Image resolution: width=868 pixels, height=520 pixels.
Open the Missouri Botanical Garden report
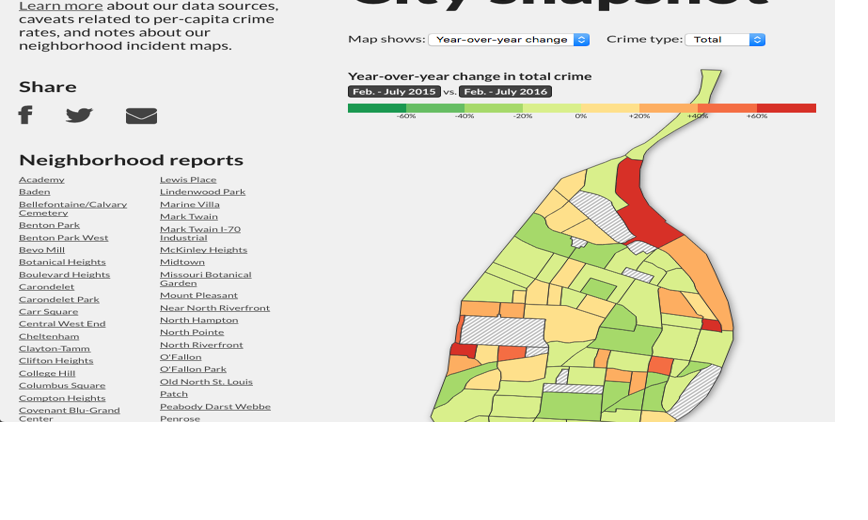point(205,279)
